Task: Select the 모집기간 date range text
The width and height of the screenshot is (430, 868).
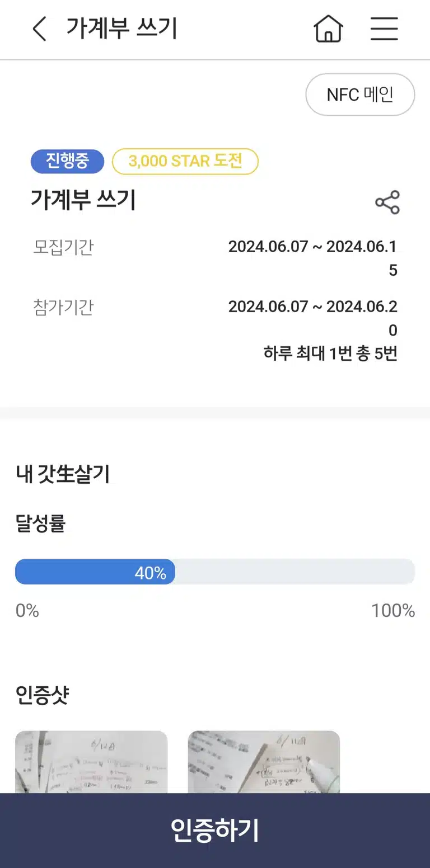Action: click(313, 258)
